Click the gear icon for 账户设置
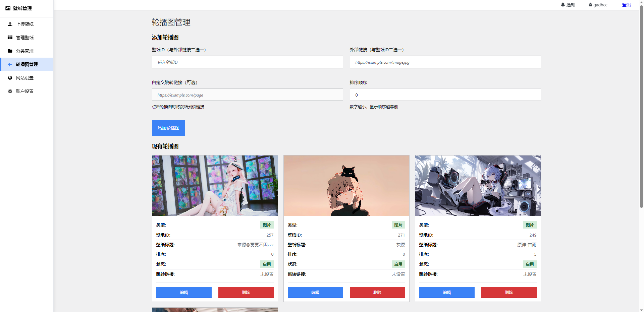The height and width of the screenshot is (312, 644). (10, 91)
